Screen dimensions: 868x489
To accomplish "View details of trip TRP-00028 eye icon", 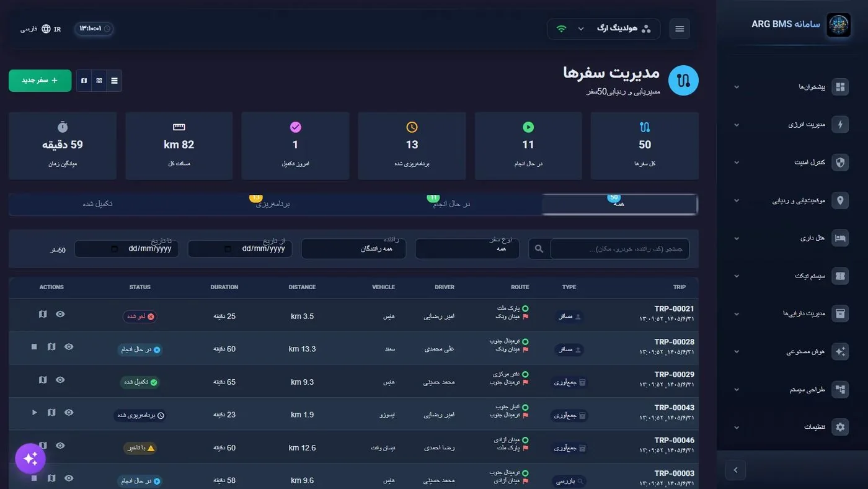I will click(69, 347).
